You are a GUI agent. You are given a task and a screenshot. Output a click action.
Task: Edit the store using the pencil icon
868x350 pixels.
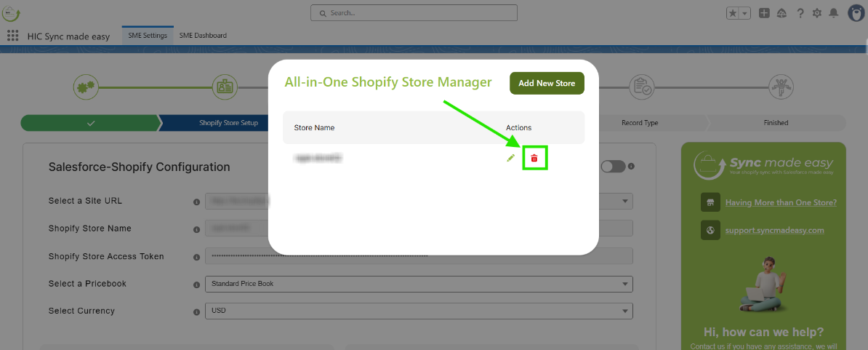click(x=510, y=158)
